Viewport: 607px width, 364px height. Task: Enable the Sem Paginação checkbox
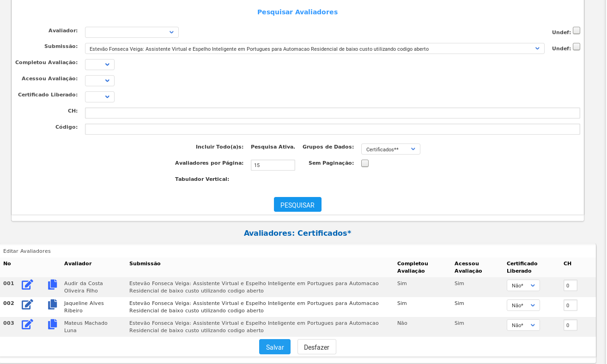(x=365, y=163)
